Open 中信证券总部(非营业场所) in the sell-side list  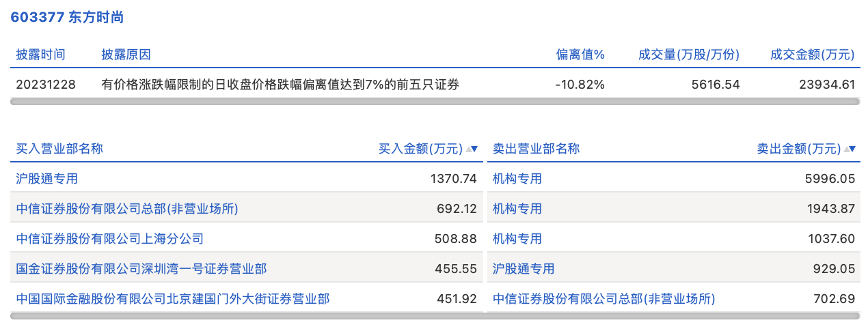tap(603, 299)
